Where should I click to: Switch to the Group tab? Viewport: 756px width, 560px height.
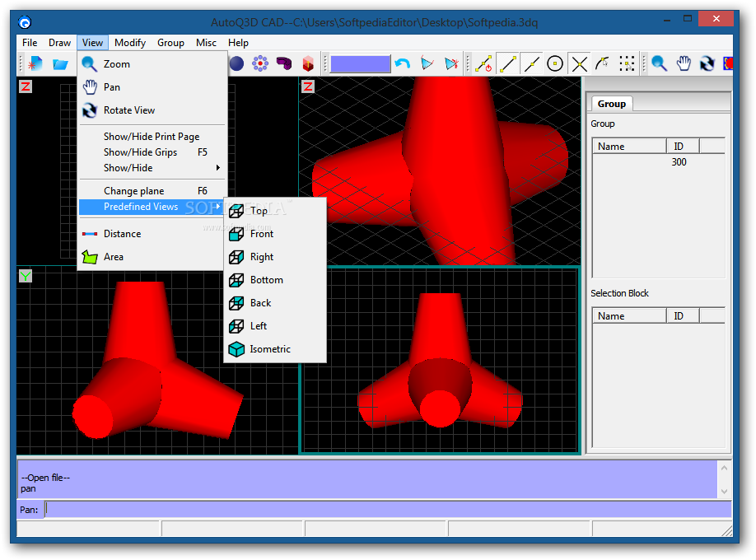[611, 104]
